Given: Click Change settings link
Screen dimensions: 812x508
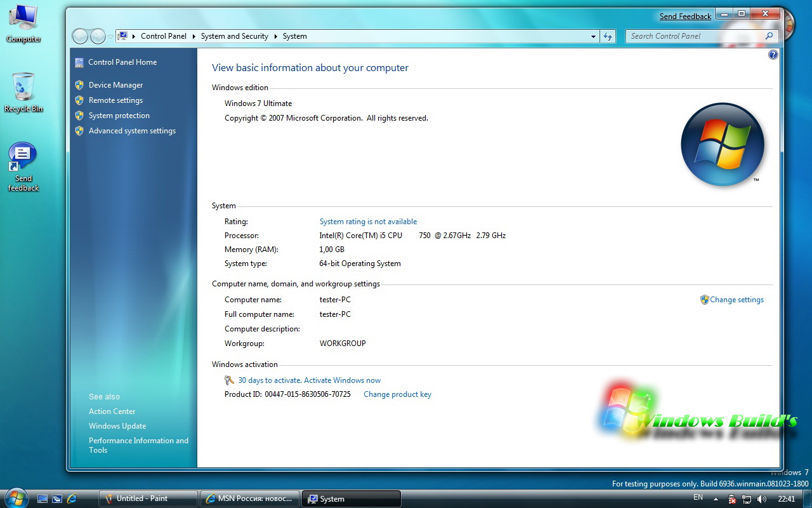Looking at the screenshot, I should tap(737, 300).
